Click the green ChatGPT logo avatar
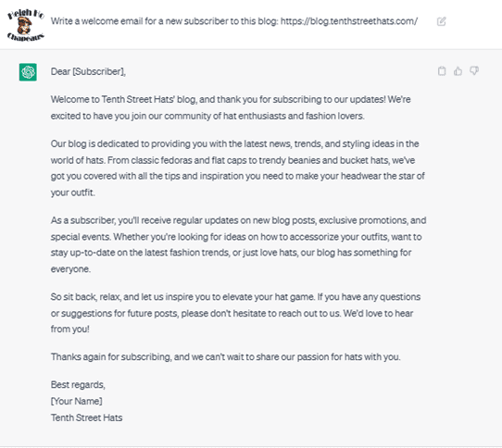This screenshot has width=502, height=448. 28,72
